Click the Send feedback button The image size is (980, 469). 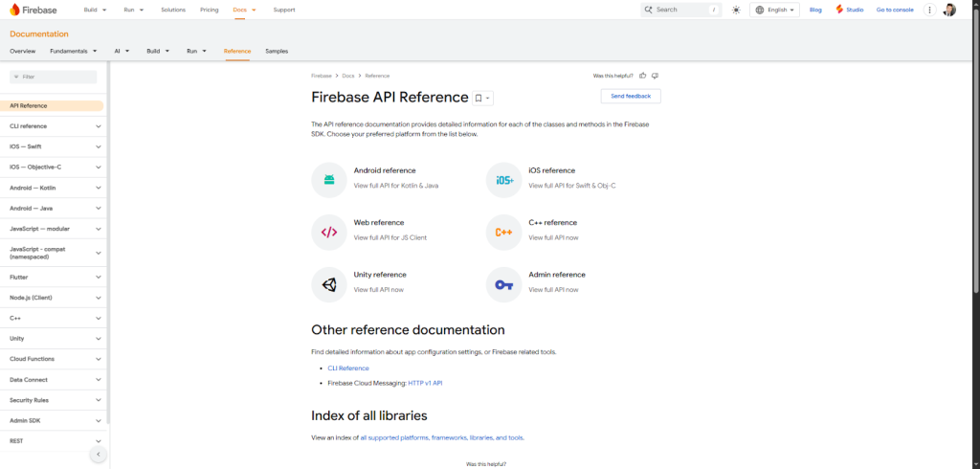(x=631, y=96)
